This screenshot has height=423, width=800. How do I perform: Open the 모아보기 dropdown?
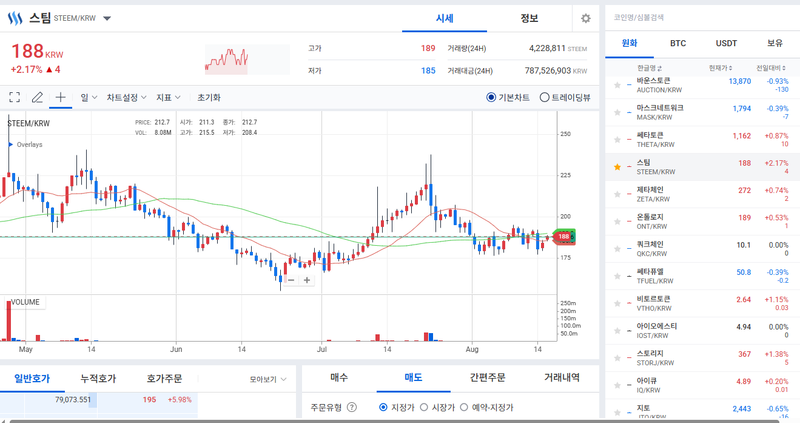coord(268,379)
